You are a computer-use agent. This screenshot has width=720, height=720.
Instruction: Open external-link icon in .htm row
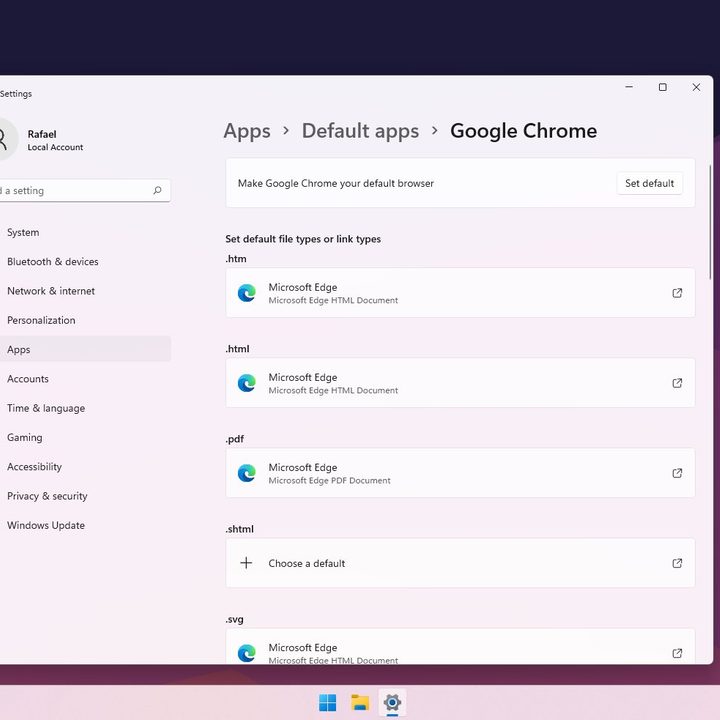677,293
